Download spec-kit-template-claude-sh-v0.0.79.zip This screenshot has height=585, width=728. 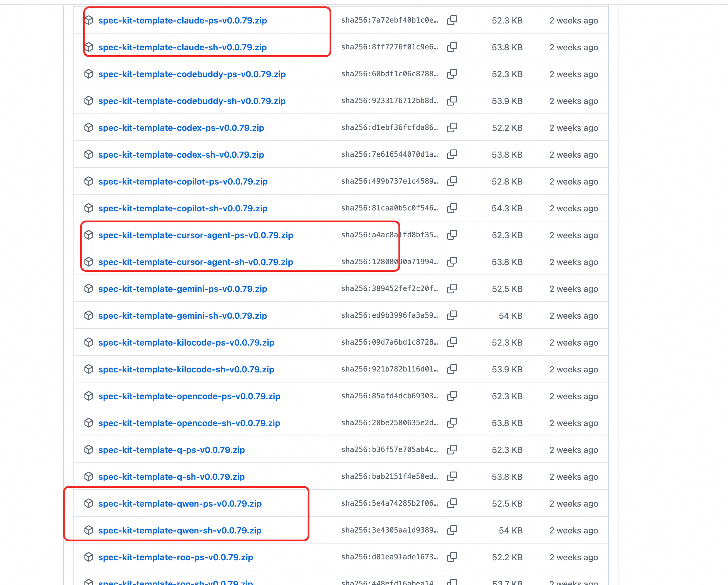click(182, 47)
